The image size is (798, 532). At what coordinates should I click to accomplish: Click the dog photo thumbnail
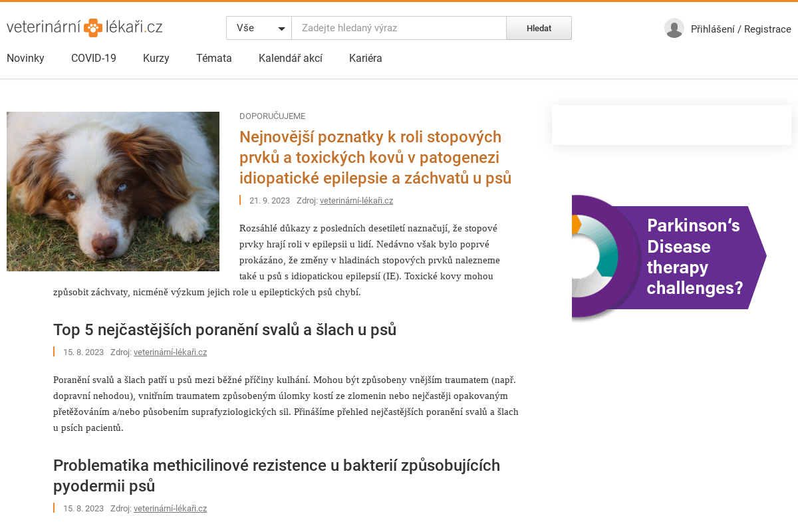pyautogui.click(x=112, y=191)
